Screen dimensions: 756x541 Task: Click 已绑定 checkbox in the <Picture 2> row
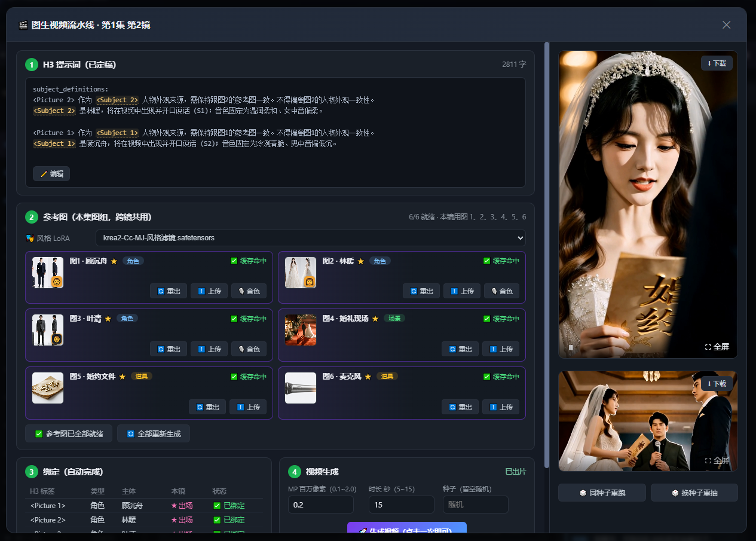point(217,520)
